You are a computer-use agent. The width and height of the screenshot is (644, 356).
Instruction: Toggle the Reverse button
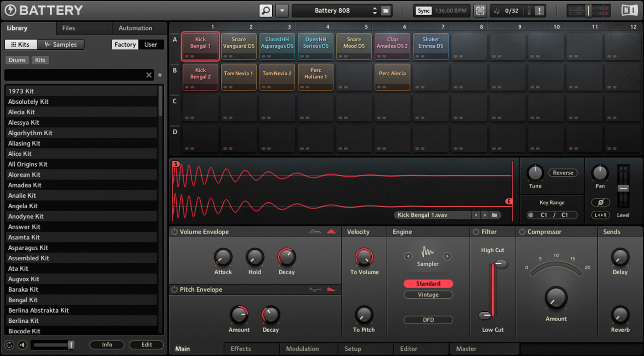(563, 173)
